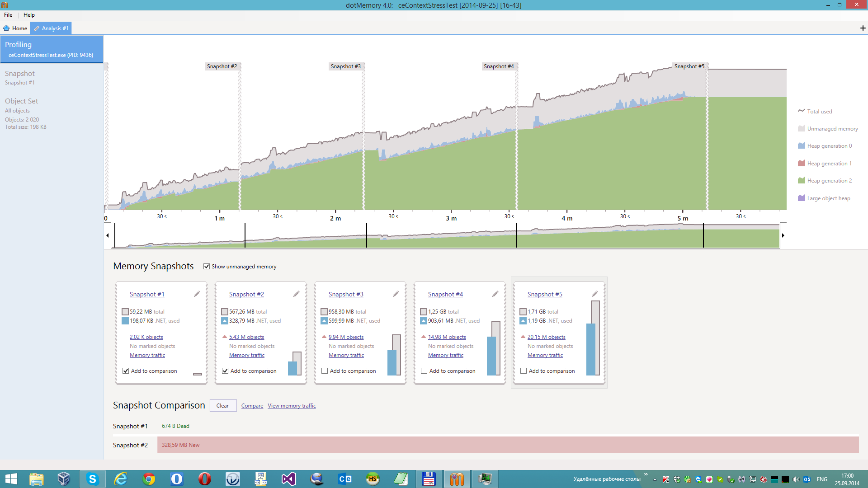
Task: Click Unmanaged memory legend swatch
Action: pyautogui.click(x=802, y=128)
